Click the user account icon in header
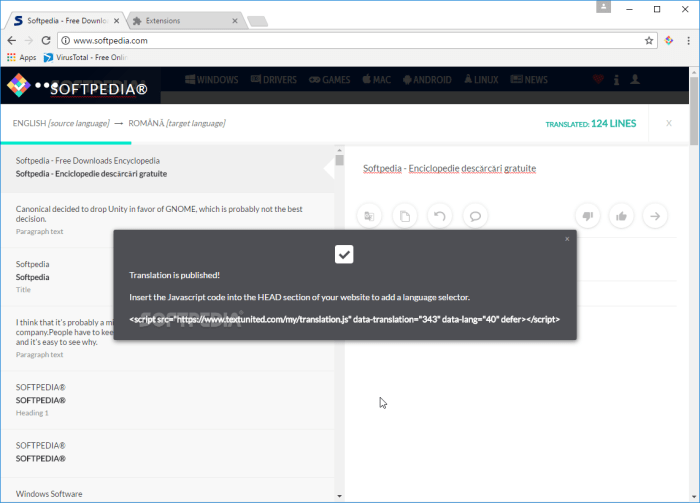 [x=635, y=79]
